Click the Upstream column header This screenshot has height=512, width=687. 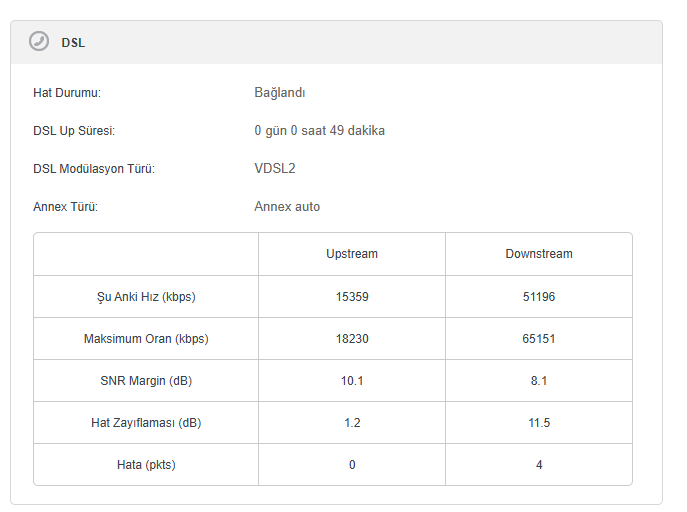click(352, 254)
